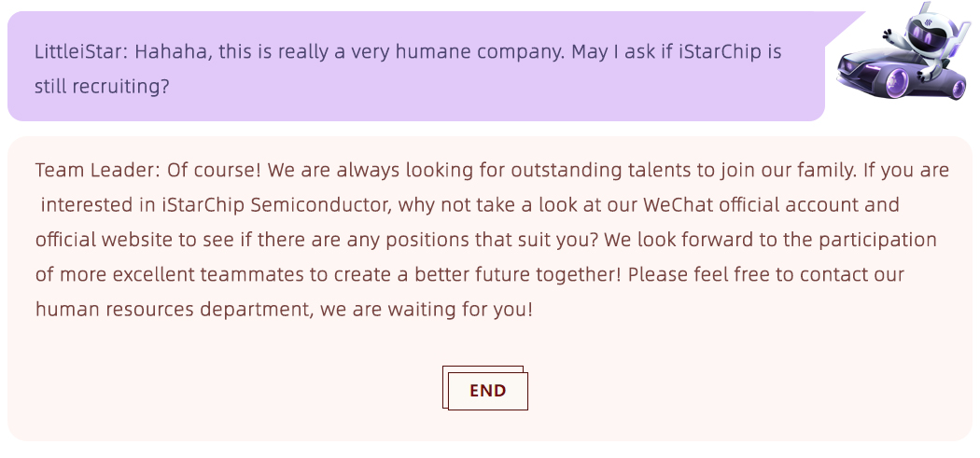Select the purple LittleiStar question bubble
The height and width of the screenshot is (458, 980).
click(415, 67)
